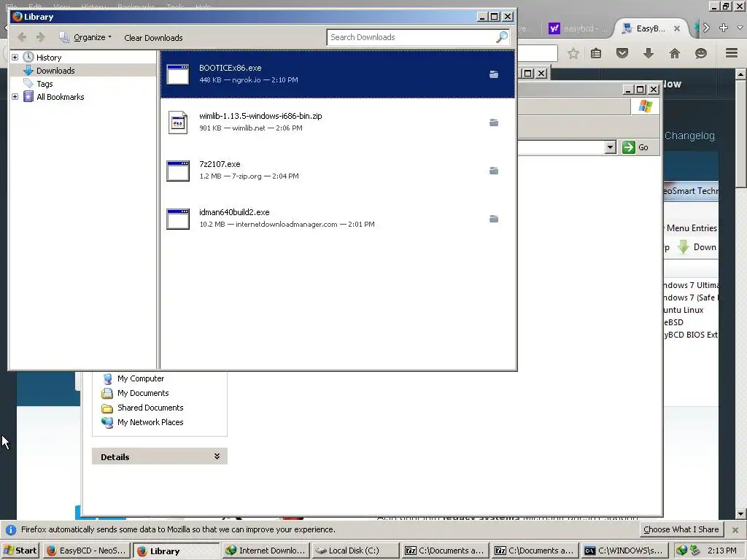The width and height of the screenshot is (747, 560).
Task: Click the BOOTICEx86.exe file icon
Action: [x=178, y=74]
